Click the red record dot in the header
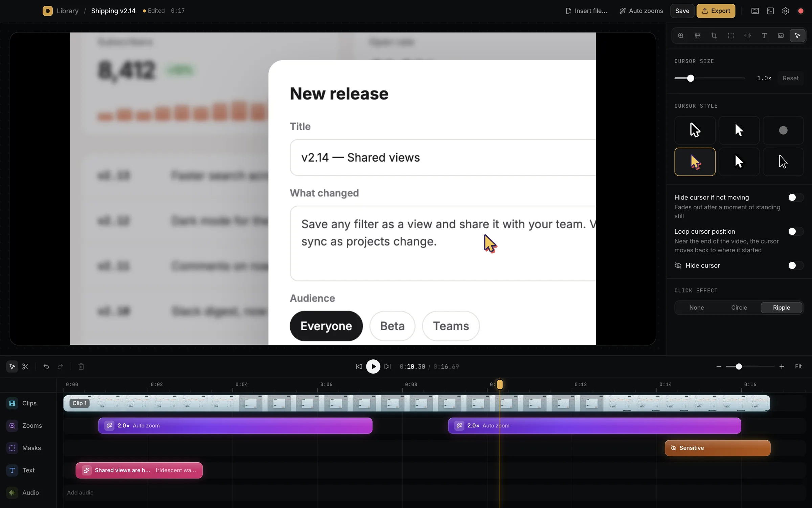Image resolution: width=812 pixels, height=508 pixels. point(801,11)
